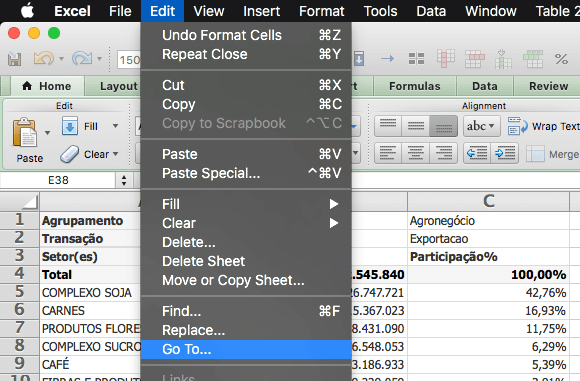580x381 pixels.
Task: Choose Repeat Close
Action: (x=246, y=54)
